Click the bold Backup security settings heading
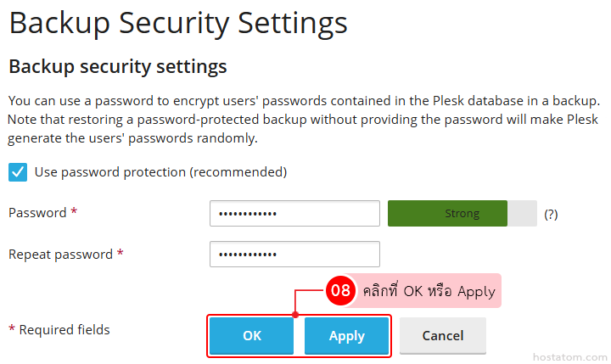 [118, 66]
